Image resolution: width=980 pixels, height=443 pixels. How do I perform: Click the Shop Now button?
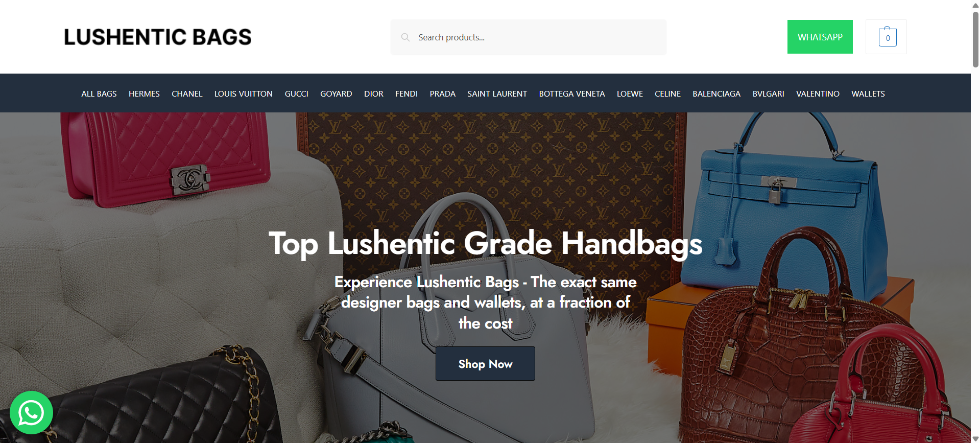[485, 363]
